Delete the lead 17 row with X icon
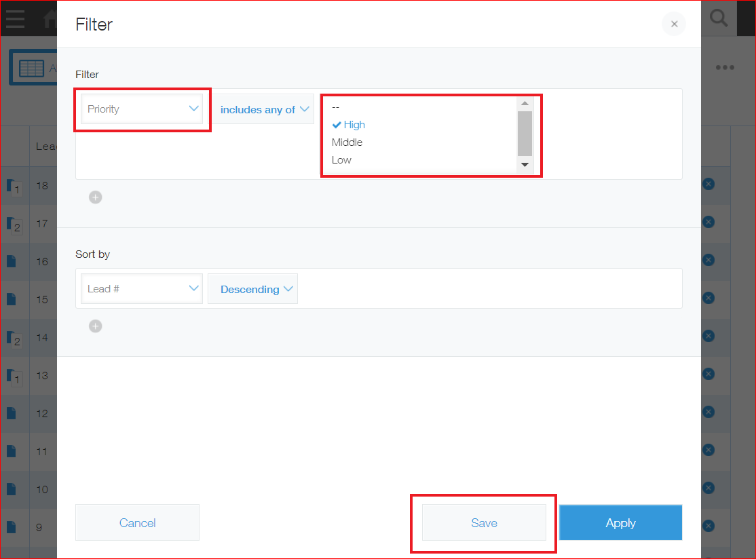The height and width of the screenshot is (559, 756). tap(708, 222)
